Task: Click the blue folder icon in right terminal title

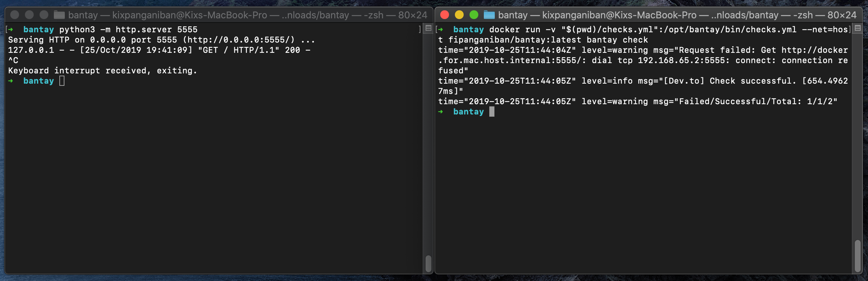Action: 489,15
